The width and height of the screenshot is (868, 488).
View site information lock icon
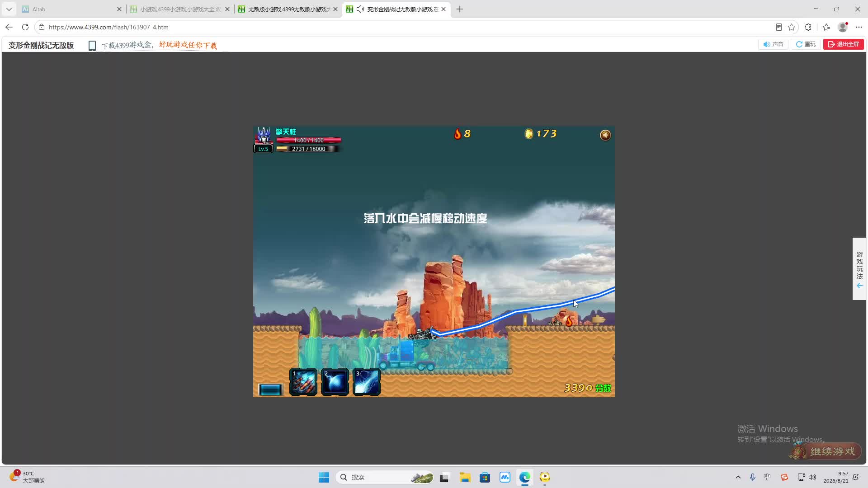pyautogui.click(x=42, y=27)
